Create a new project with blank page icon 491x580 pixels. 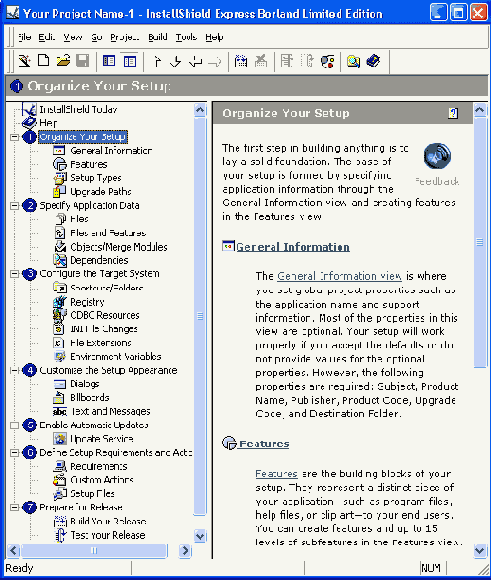click(x=44, y=61)
